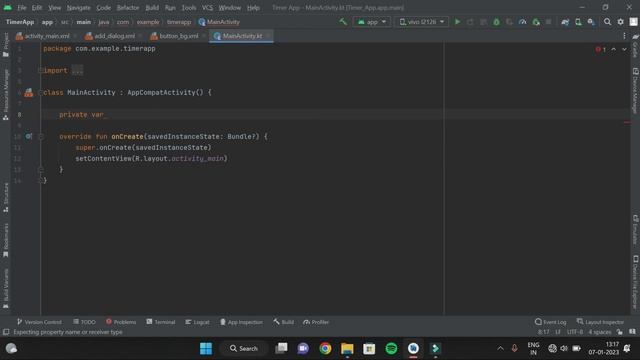Click the 'main' breadcrumb in navigation bar

[84, 22]
